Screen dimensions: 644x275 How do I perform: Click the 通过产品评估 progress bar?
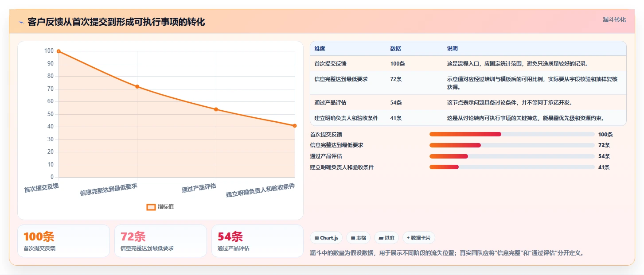click(512, 156)
